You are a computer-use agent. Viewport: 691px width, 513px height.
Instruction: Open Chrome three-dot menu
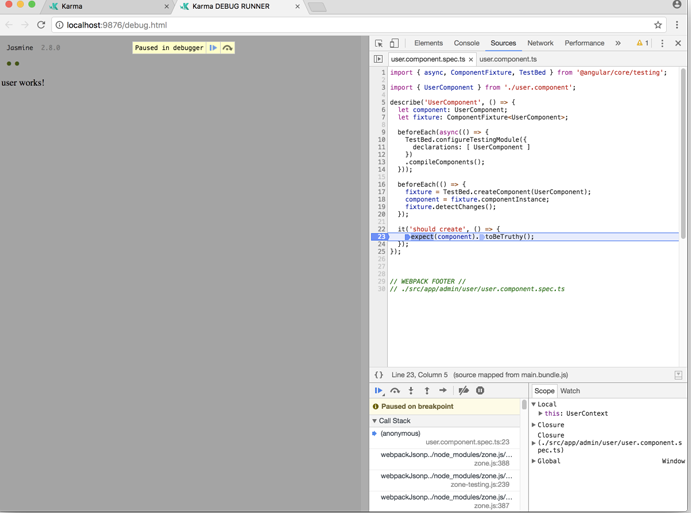coord(677,25)
